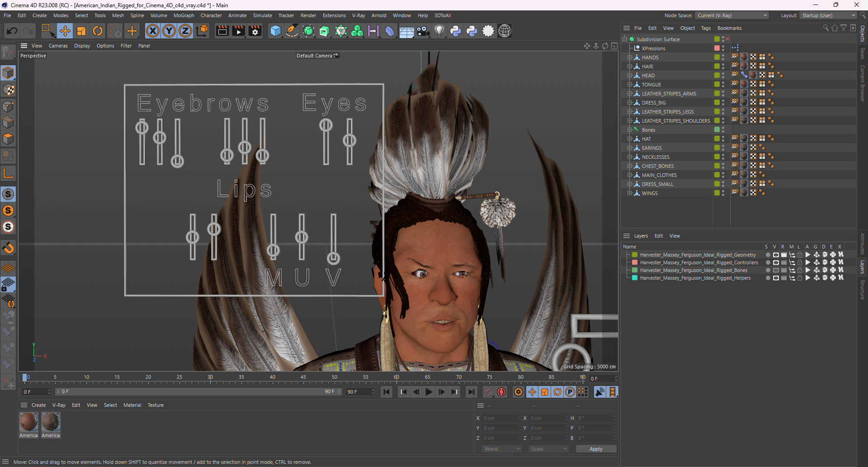This screenshot has width=868, height=467.
Task: Toggle the HEAD object layer square
Action: [x=717, y=76]
